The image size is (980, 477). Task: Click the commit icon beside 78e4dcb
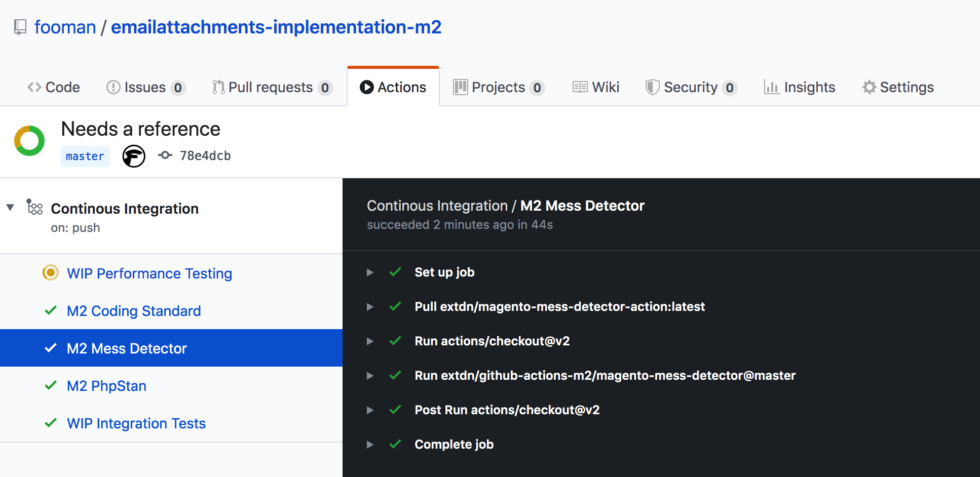[x=165, y=155]
